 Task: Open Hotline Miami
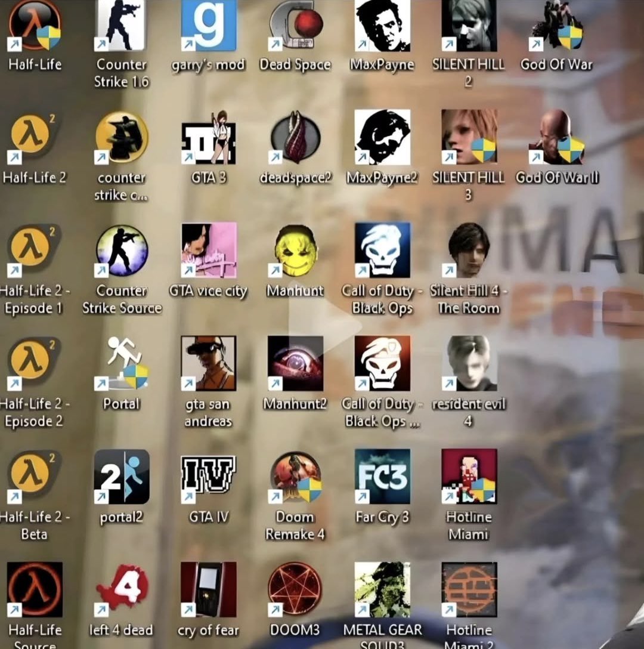(468, 477)
